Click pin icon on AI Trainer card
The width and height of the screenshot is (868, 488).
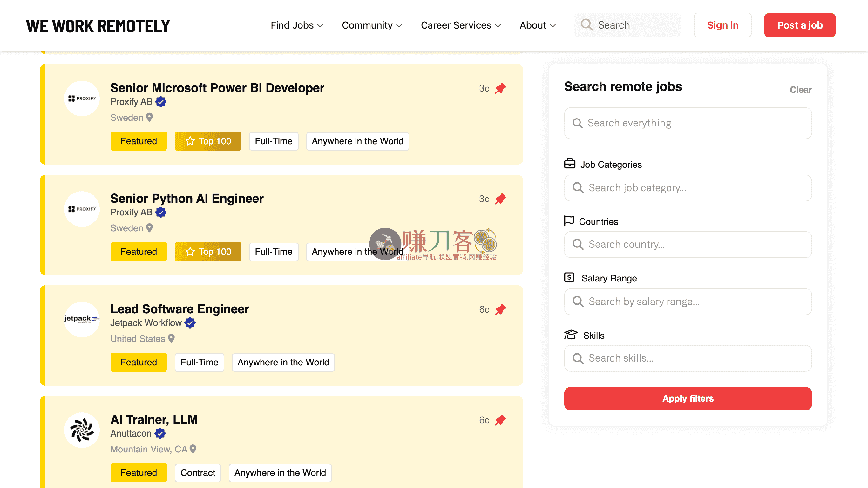500,420
